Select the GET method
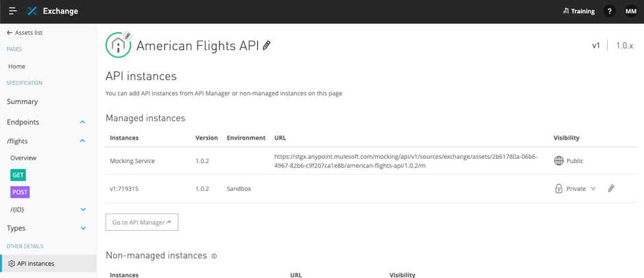This screenshot has width=644, height=278. click(18, 175)
